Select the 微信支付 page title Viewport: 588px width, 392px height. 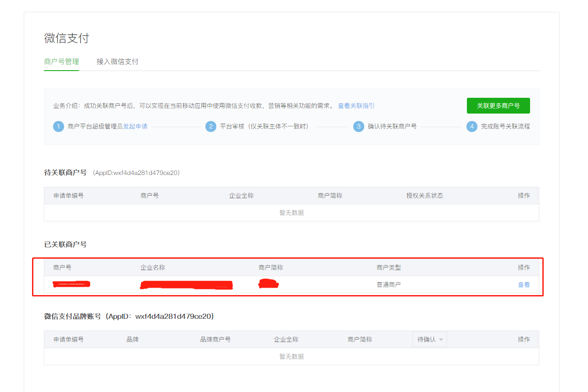pyautogui.click(x=66, y=38)
